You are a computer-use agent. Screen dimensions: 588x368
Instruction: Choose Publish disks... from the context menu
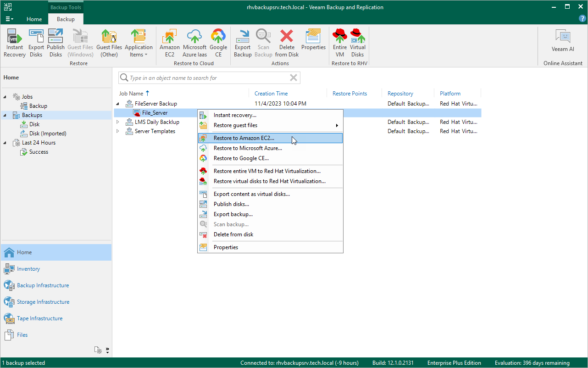tap(270, 204)
